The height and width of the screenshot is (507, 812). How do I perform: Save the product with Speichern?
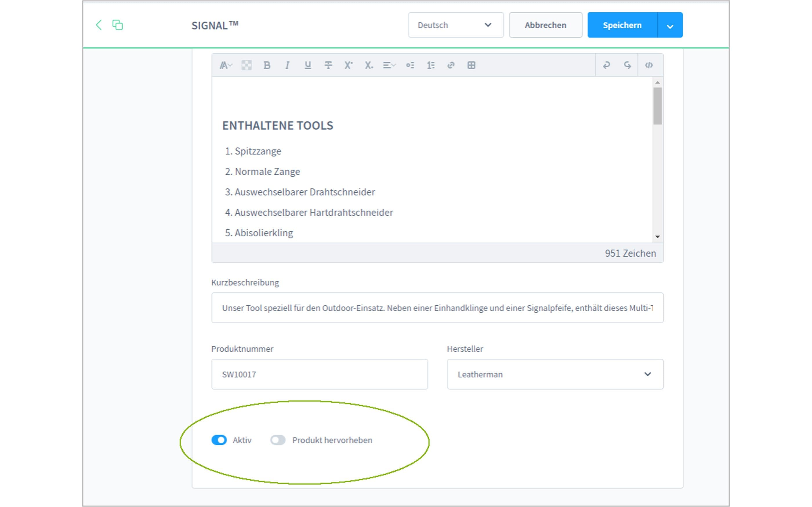pyautogui.click(x=622, y=25)
